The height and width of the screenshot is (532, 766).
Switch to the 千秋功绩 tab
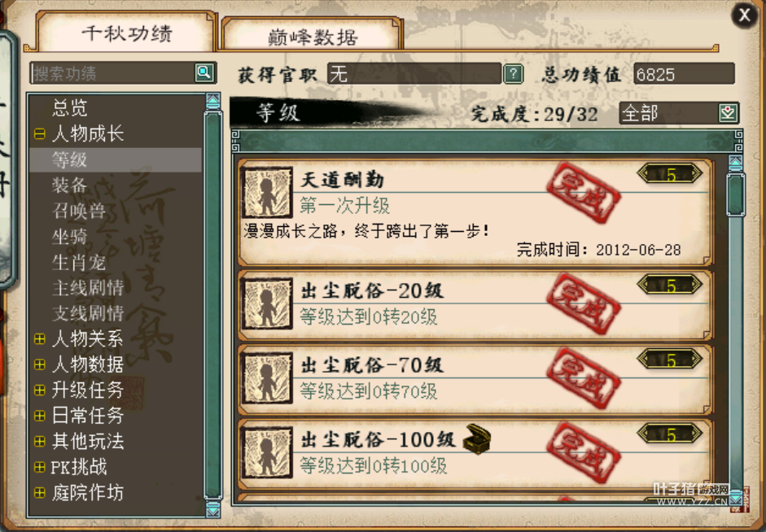coord(126,33)
